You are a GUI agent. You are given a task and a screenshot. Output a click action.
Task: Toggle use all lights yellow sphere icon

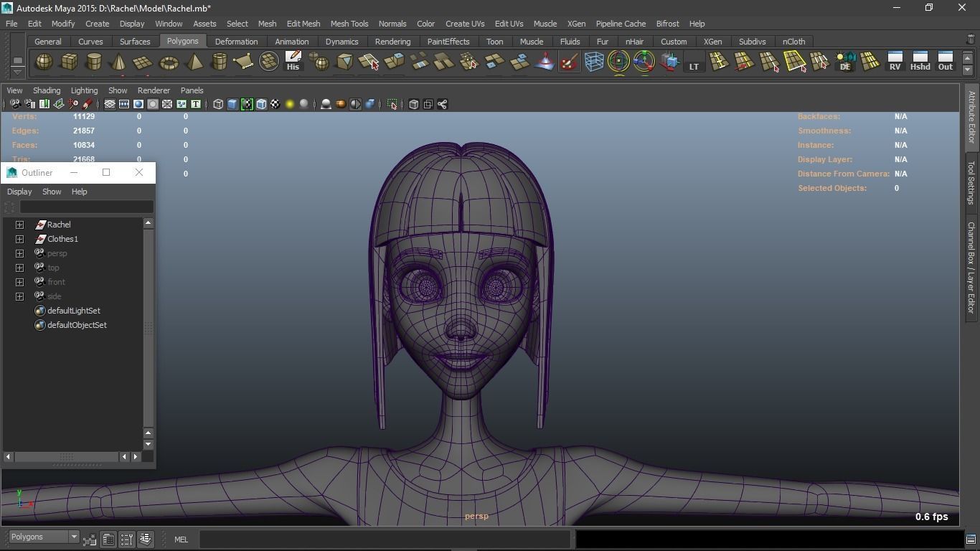tap(290, 104)
